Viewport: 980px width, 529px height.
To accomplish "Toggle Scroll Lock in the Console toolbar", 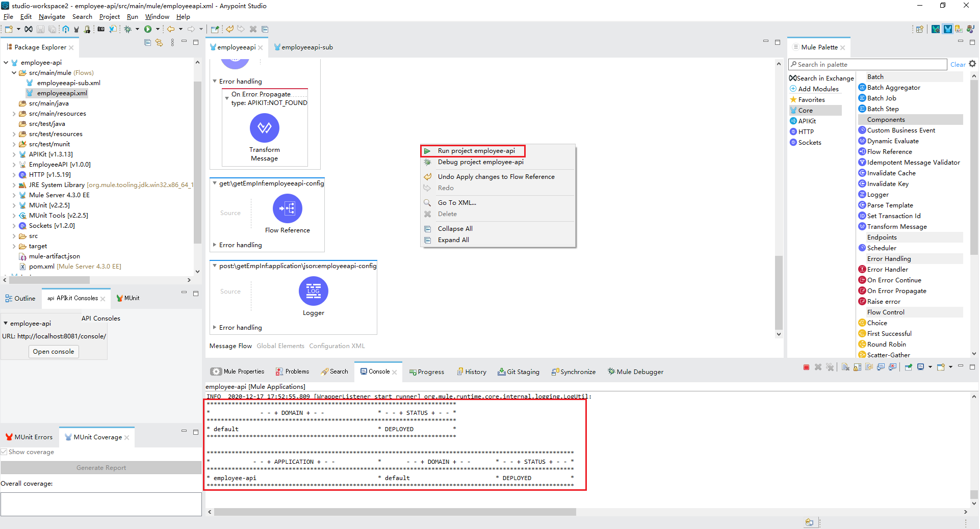I will [x=857, y=367].
